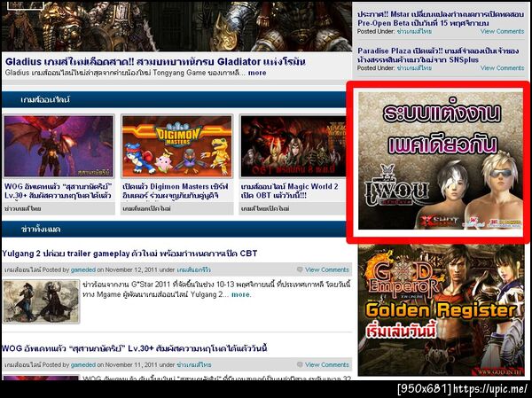Open the Yulgang 2 article thumbnail
Screen dimensions: 532x398
click(42, 301)
